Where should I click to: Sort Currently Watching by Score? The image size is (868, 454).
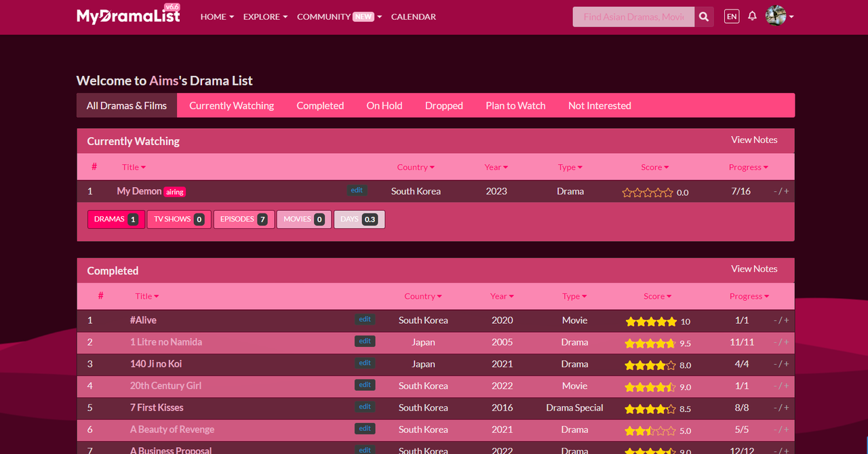point(655,167)
